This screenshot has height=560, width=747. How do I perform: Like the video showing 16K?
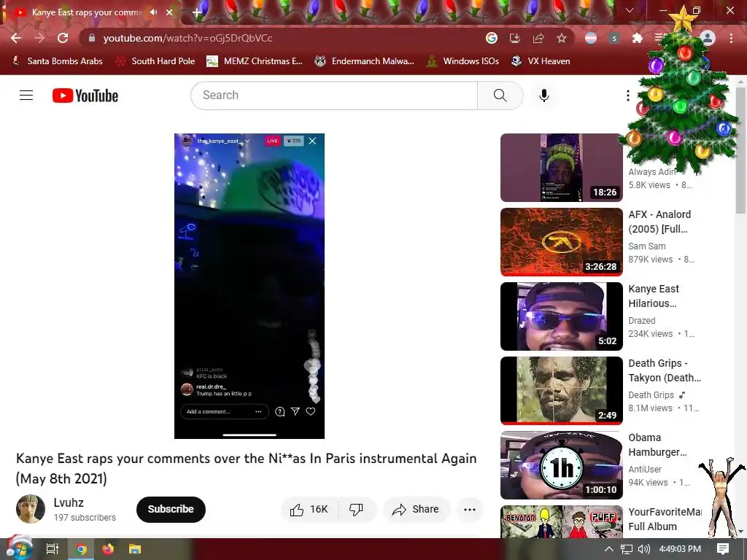click(x=309, y=510)
